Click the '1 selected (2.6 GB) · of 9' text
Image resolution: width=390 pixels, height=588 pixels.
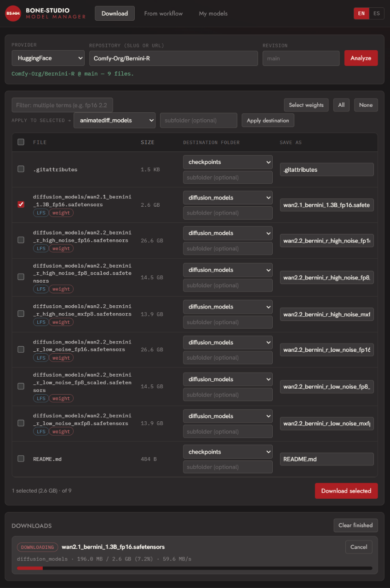[x=41, y=491]
